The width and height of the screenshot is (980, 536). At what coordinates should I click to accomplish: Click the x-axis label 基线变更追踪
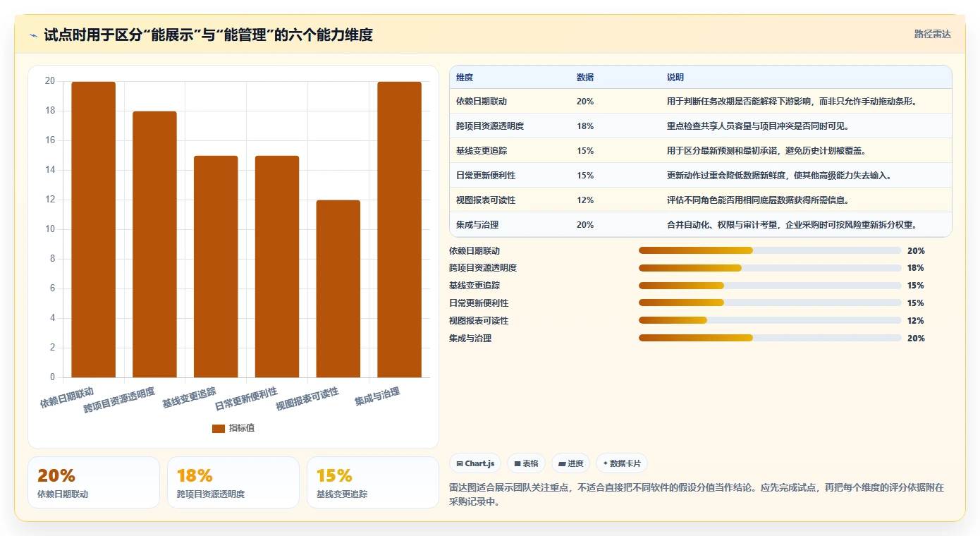point(189,397)
